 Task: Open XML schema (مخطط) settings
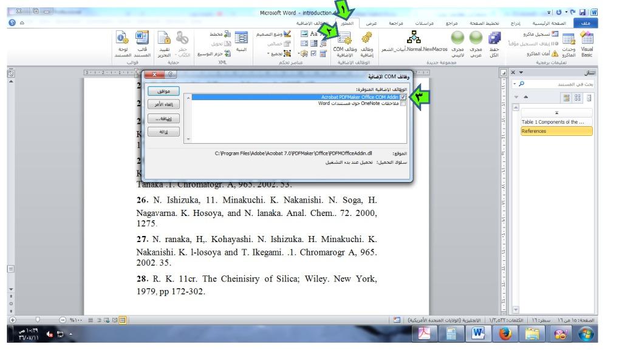pos(220,35)
